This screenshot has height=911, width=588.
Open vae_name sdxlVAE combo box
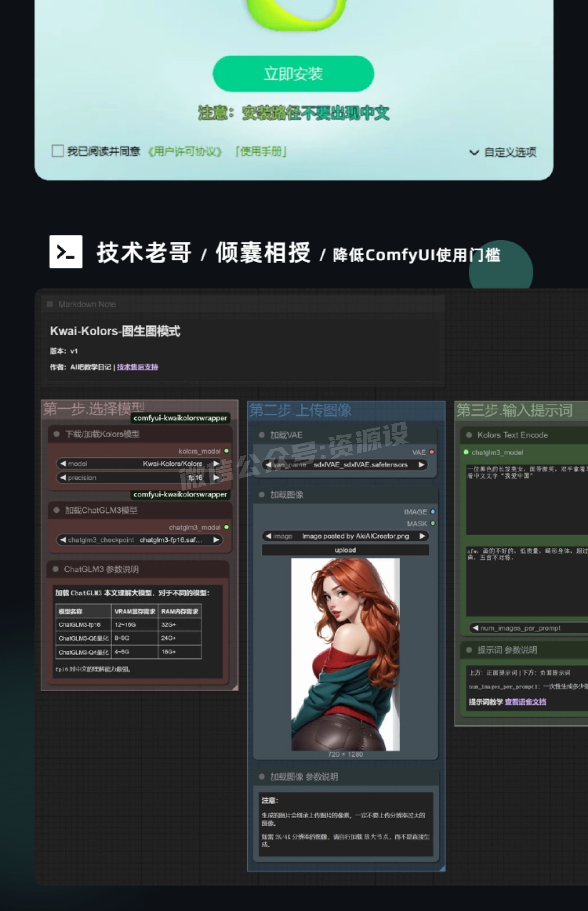click(x=345, y=465)
